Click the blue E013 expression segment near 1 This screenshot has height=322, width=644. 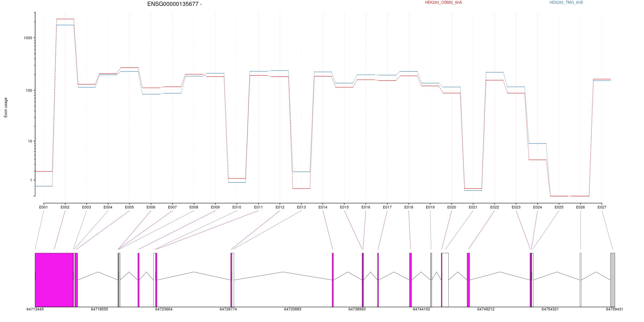pos(301,172)
